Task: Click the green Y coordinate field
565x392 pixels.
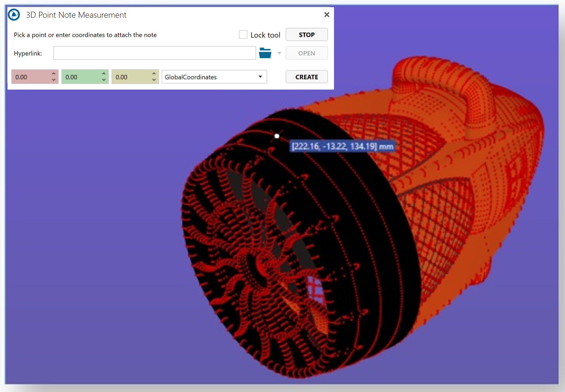Action: point(81,77)
